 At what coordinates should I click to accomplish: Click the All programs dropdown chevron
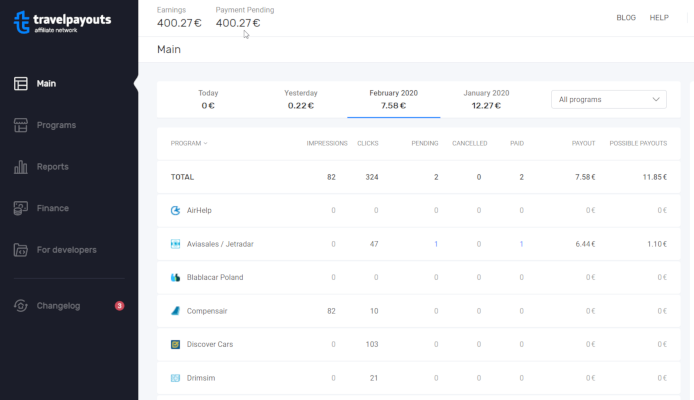(656, 100)
